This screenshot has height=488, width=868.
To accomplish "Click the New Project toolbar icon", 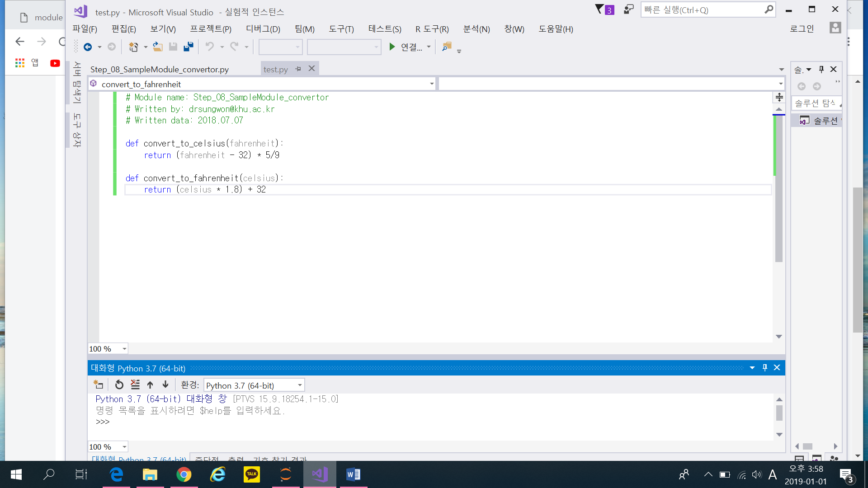I will point(133,47).
